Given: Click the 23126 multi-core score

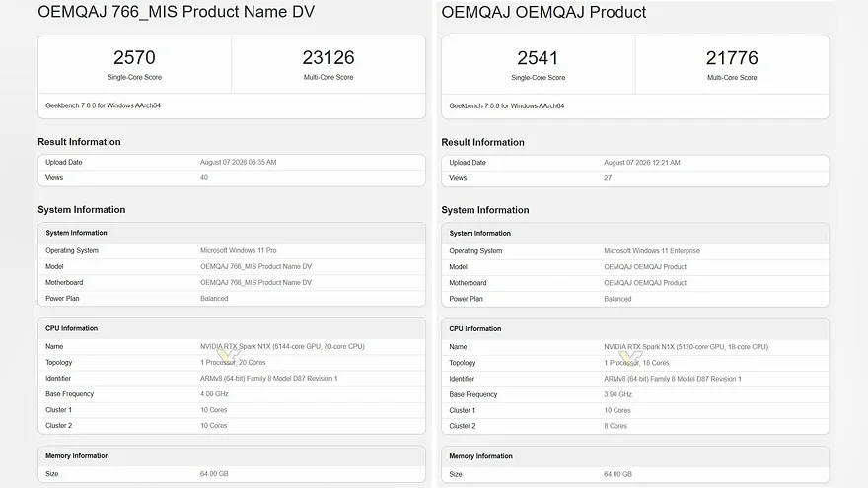Looking at the screenshot, I should (328, 57).
